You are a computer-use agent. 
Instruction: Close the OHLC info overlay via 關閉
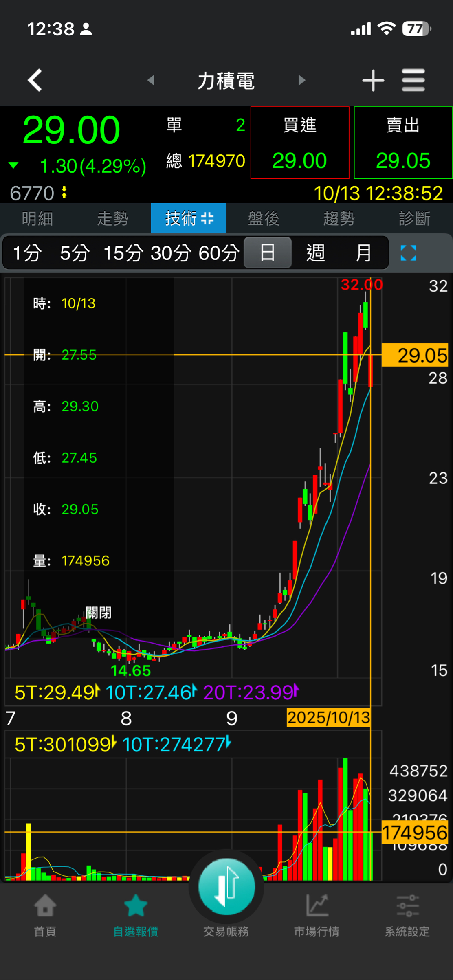coord(99,613)
